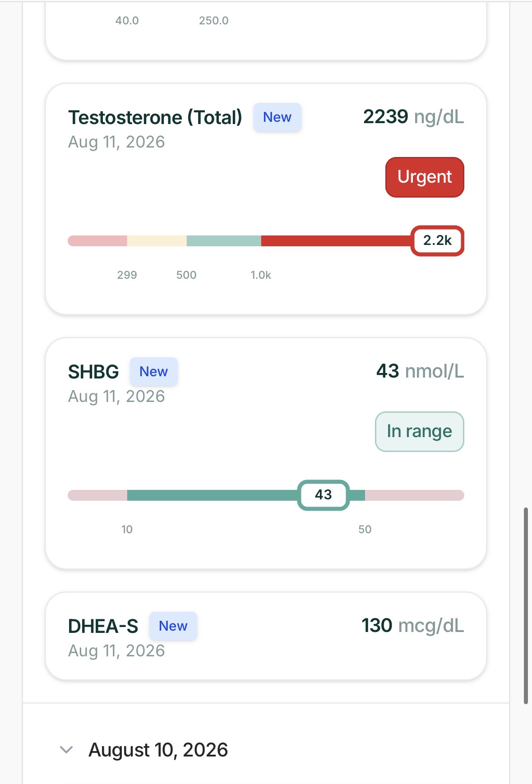Click the 43 marker on SHBG range bar

[x=323, y=495]
